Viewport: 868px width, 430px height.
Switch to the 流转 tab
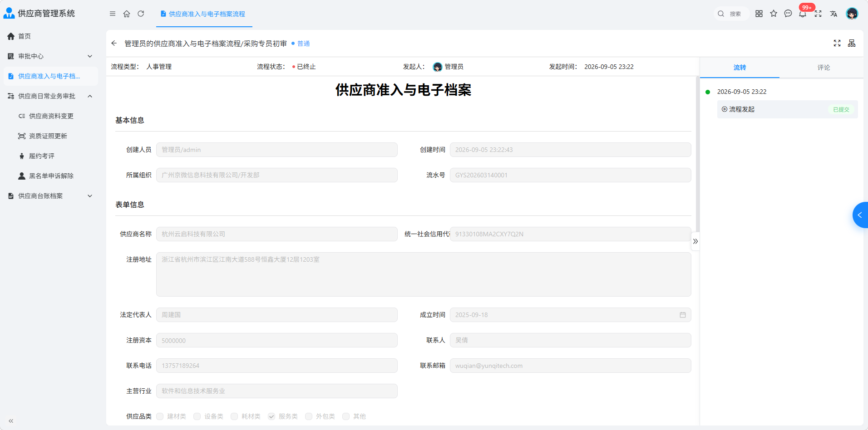740,68
